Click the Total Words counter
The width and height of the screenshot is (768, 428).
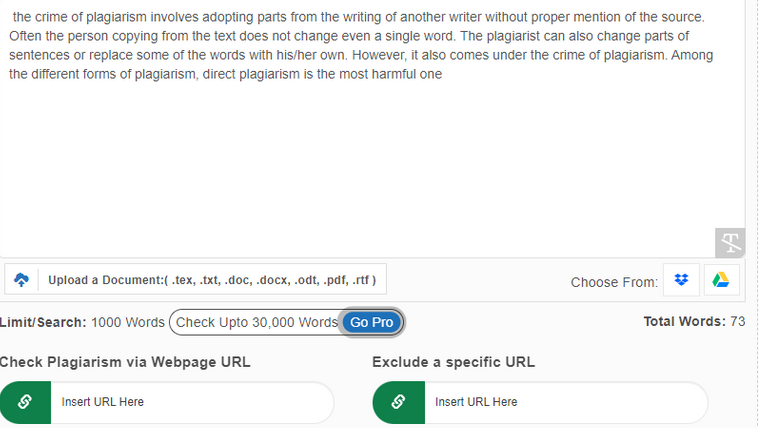694,322
